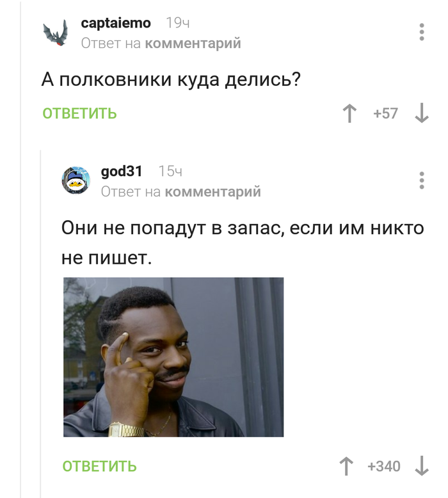448x498 pixels.
Task: Open the meme image in god31's comment
Action: pos(173,357)
